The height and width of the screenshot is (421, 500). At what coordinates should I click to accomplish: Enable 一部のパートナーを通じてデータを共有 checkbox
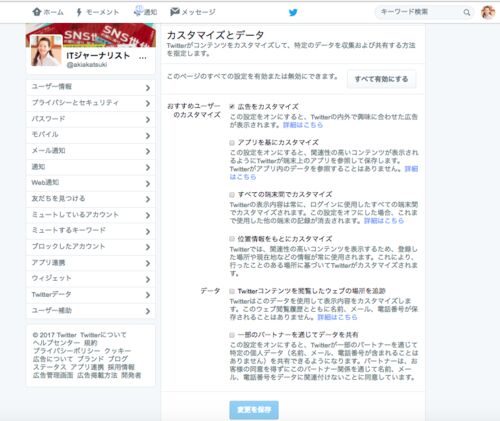(232, 335)
